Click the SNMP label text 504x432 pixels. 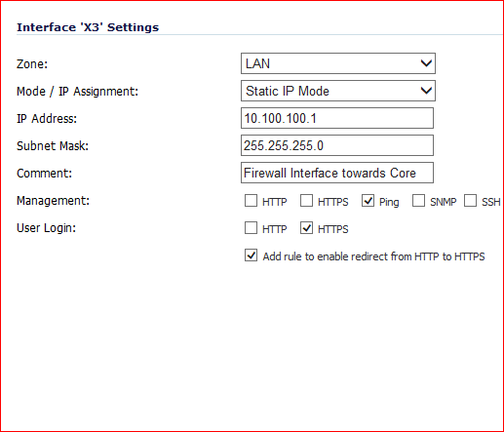coord(444,202)
